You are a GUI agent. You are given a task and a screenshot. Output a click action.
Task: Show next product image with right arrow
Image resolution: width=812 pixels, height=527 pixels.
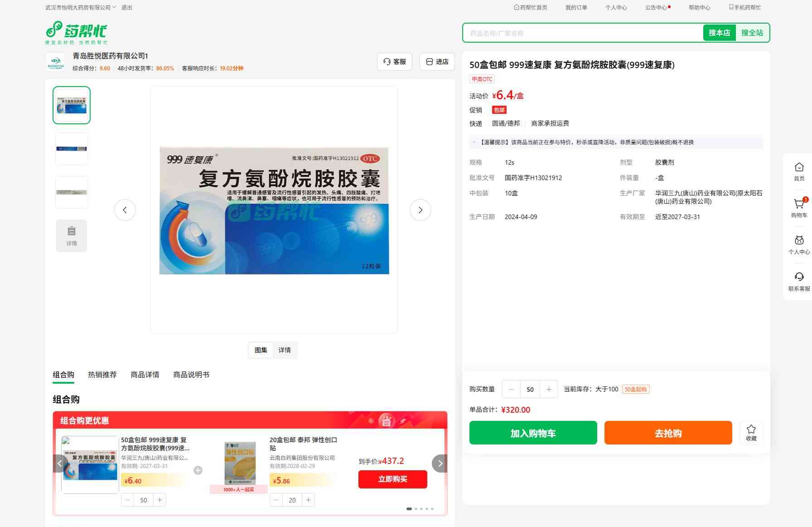(420, 210)
